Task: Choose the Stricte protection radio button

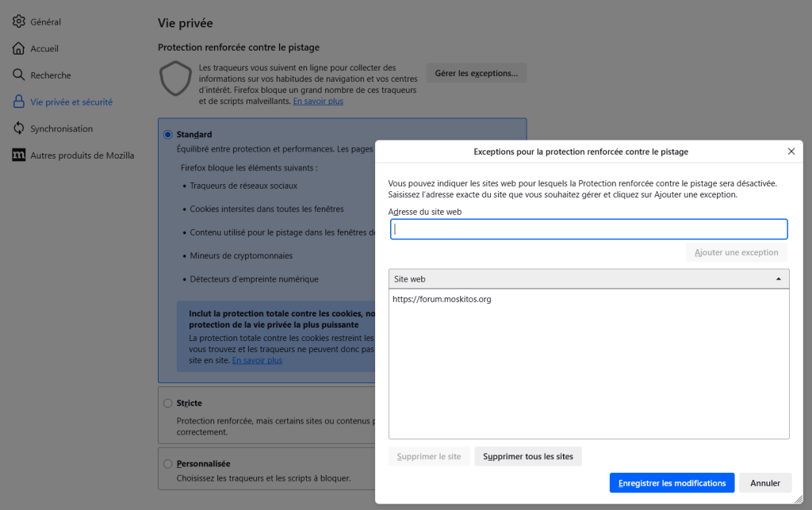Action: coord(167,403)
